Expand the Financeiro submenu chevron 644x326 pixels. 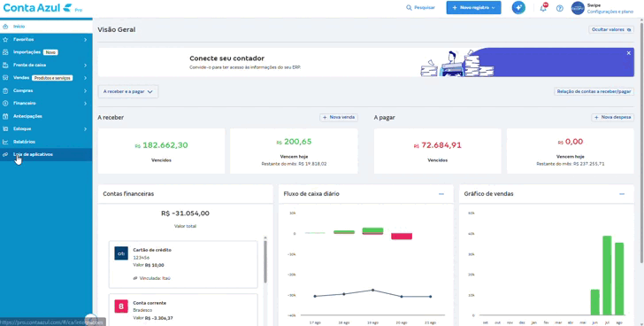[x=86, y=103]
